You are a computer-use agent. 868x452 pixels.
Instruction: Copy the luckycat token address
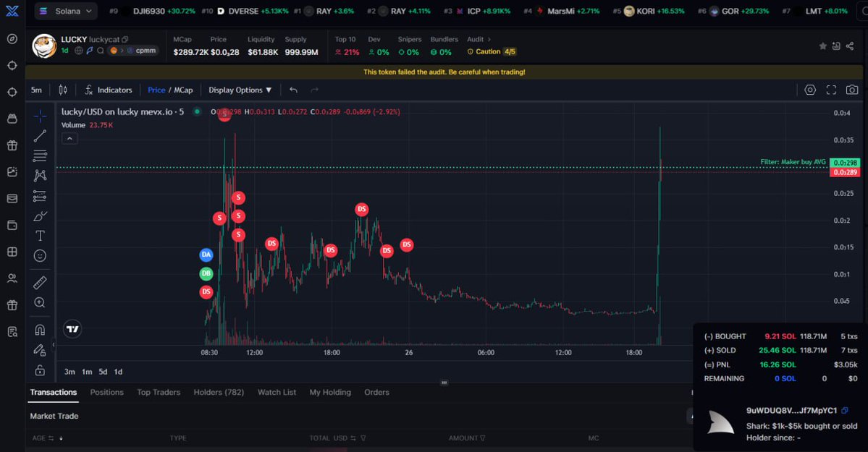(125, 39)
